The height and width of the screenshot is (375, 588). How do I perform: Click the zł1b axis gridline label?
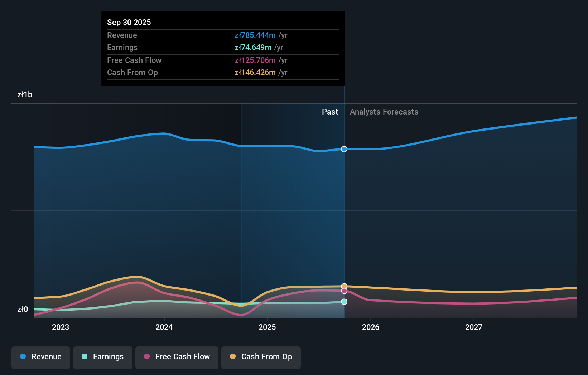coord(25,95)
